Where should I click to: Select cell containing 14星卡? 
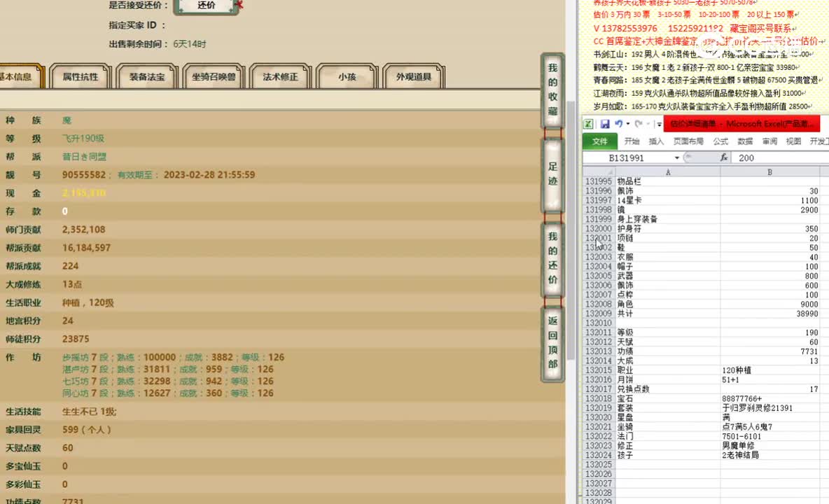(668, 200)
